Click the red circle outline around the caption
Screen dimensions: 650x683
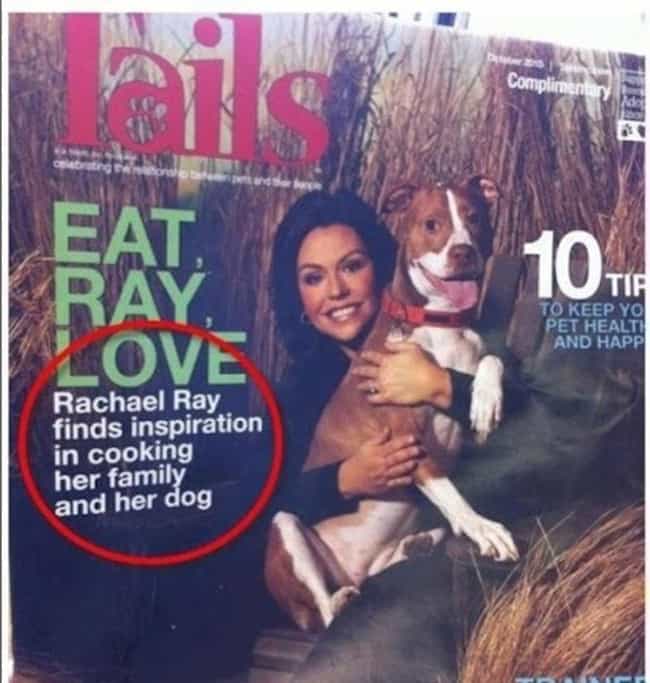point(152,443)
